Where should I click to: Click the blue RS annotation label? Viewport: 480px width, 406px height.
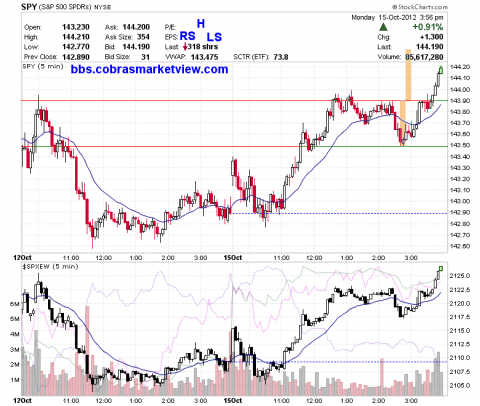187,36
